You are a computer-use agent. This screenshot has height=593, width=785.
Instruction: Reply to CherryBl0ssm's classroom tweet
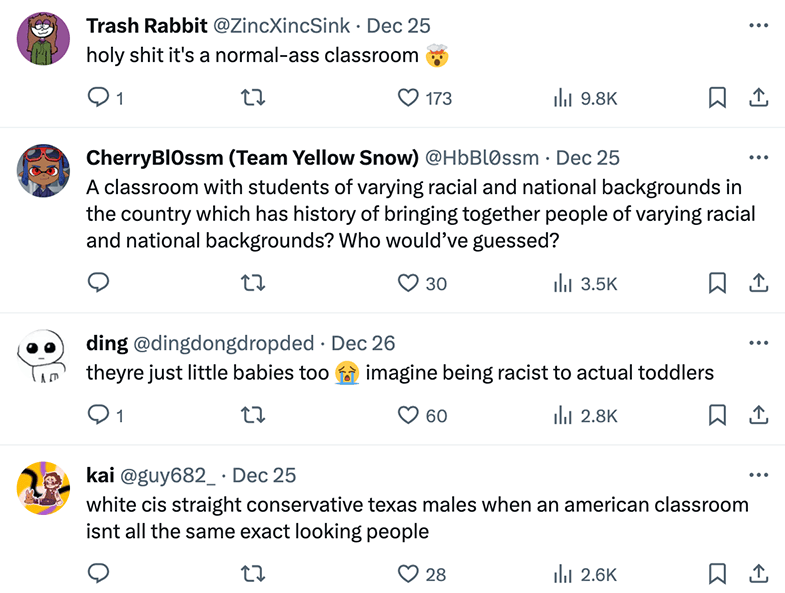pos(98,282)
